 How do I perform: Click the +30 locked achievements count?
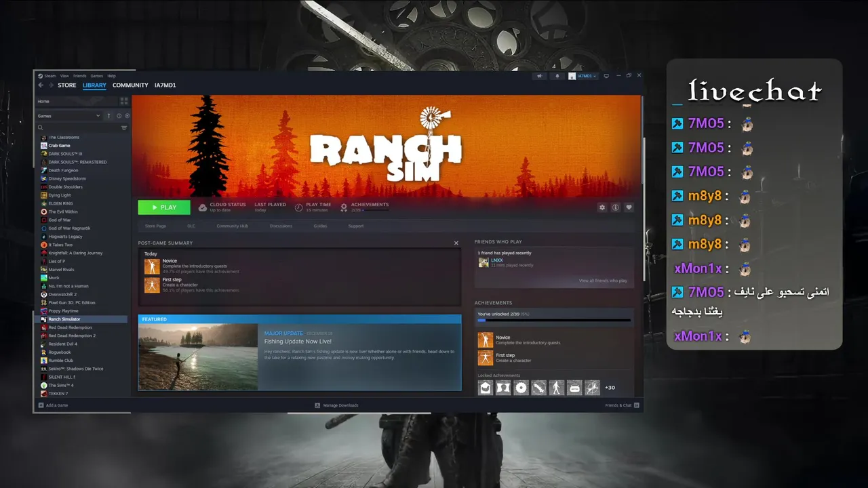coord(610,388)
